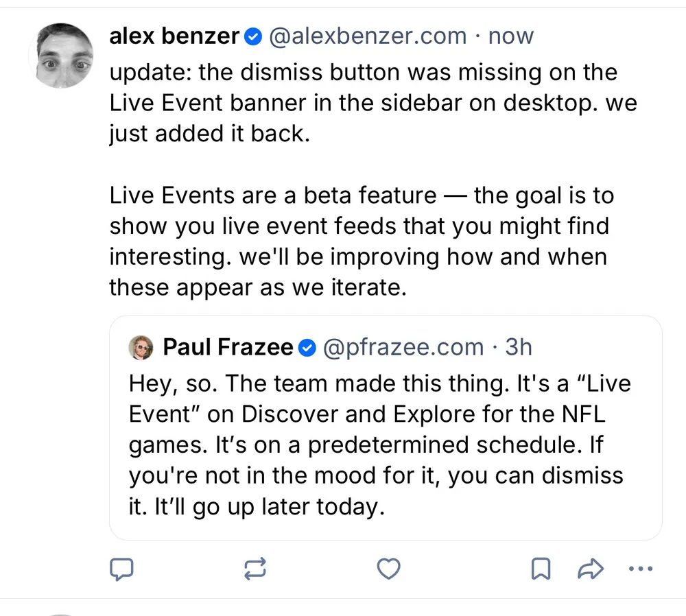Like the post with the heart icon
Image resolution: width=686 pixels, height=616 pixels.
389,568
